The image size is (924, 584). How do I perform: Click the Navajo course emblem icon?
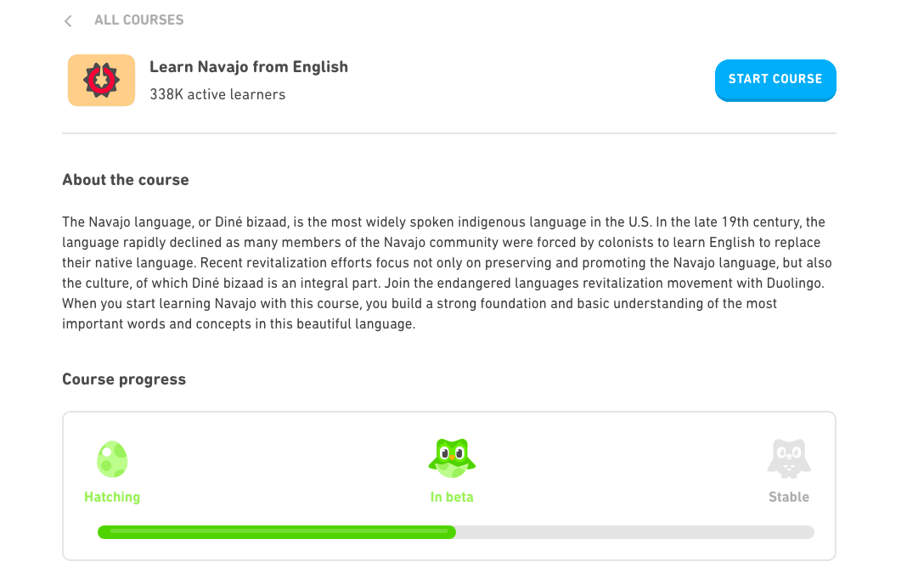101,80
